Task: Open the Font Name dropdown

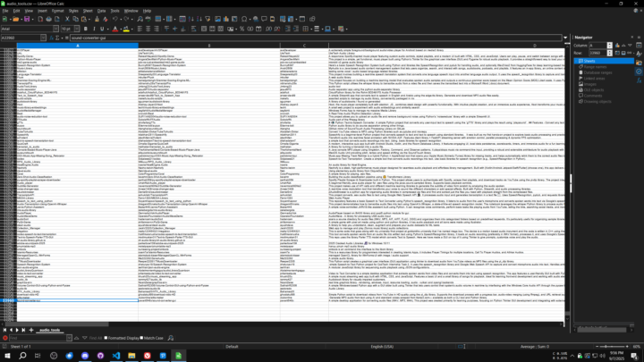Action: 55,29
